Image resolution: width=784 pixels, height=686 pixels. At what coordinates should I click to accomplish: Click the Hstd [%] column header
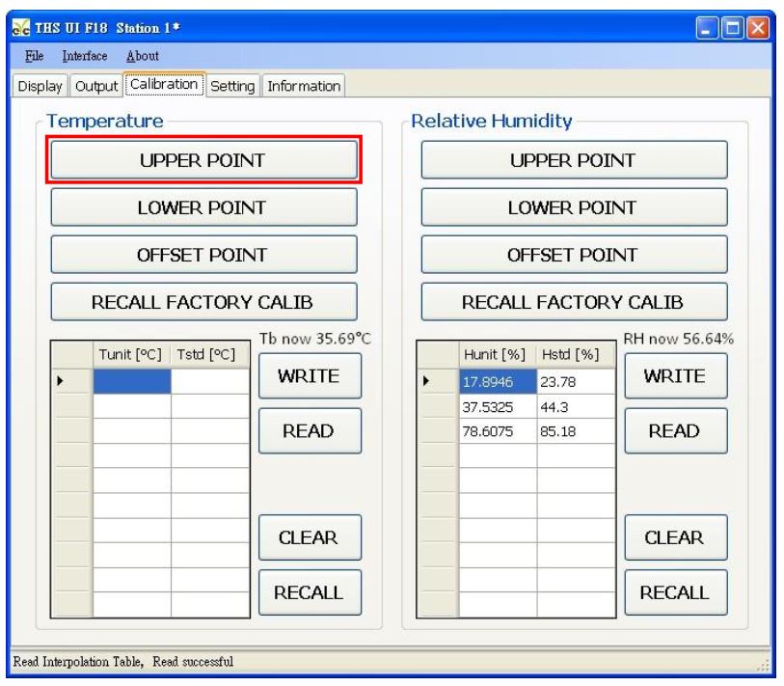(575, 356)
